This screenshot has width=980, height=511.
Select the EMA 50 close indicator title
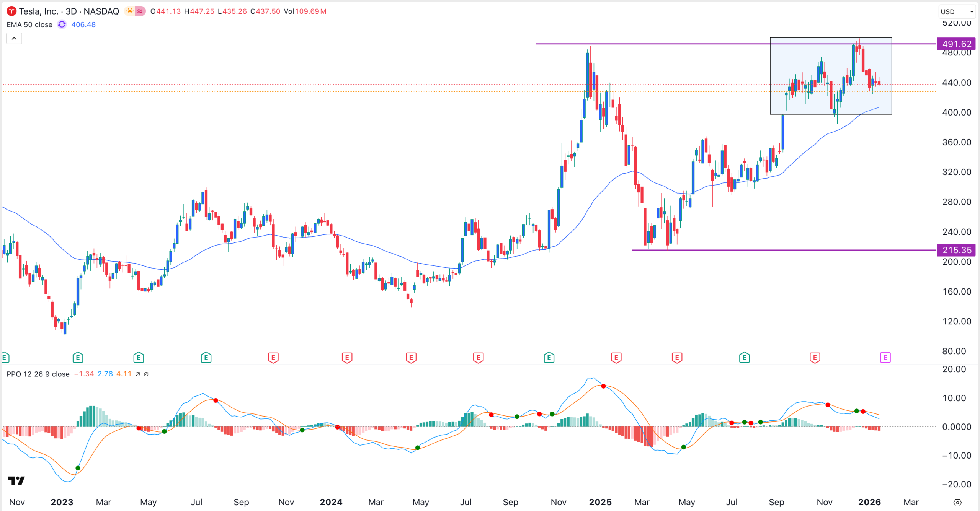coord(29,24)
